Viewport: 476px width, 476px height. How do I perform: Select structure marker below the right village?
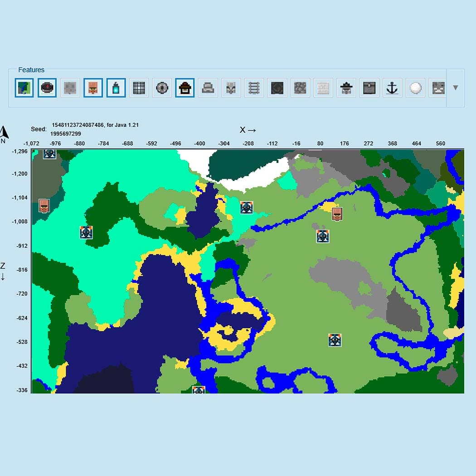click(x=323, y=236)
